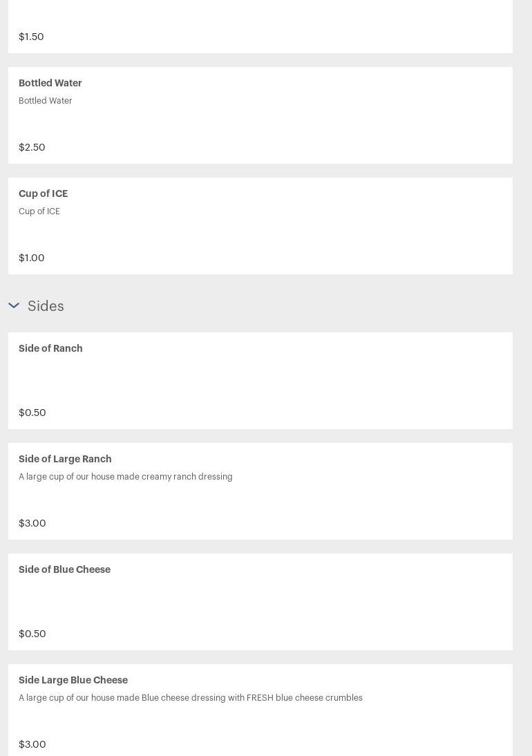Select Side Large Blue Cheese title
Image resolution: width=532 pixels, height=756 pixels.
(x=73, y=680)
